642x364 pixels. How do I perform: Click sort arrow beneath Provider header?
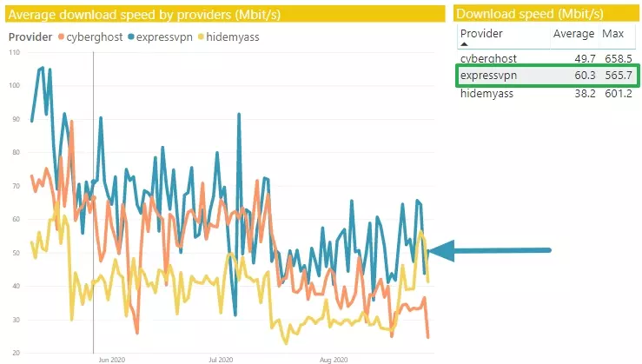click(x=463, y=45)
